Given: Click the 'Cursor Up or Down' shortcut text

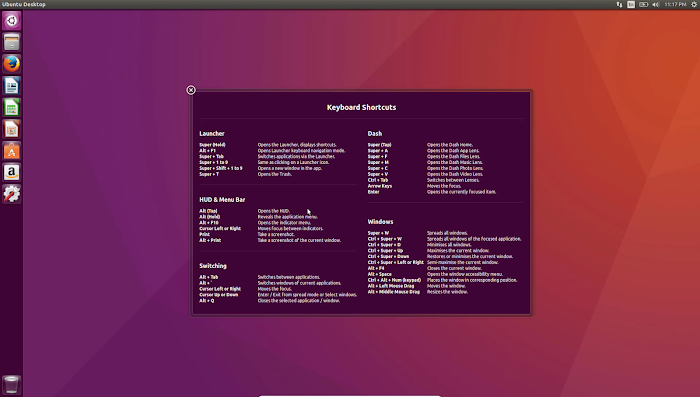Looking at the screenshot, I should click(x=218, y=295).
